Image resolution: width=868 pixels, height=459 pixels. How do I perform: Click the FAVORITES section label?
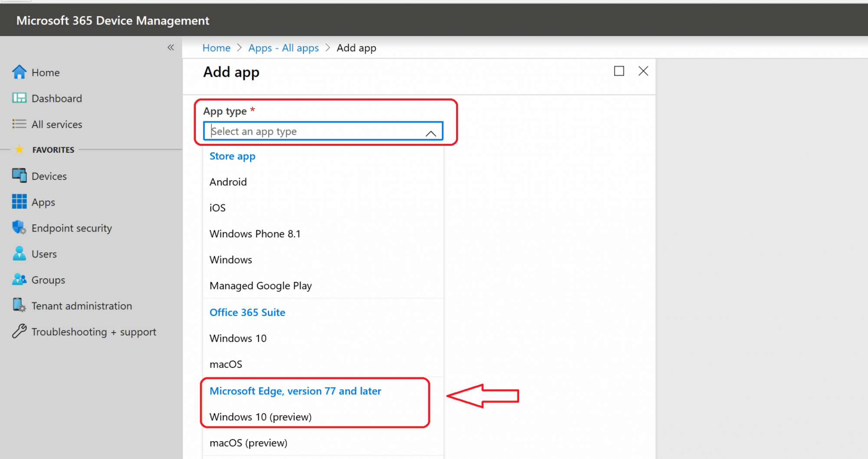pos(53,150)
